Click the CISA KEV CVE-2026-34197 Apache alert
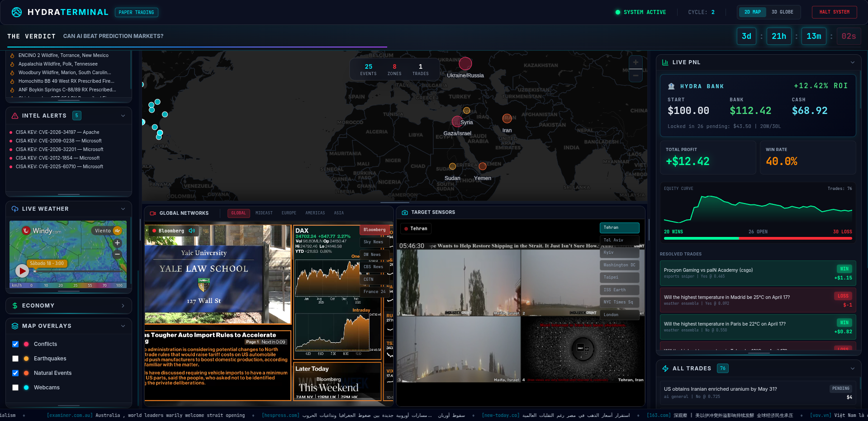The image size is (868, 421). [x=57, y=132]
